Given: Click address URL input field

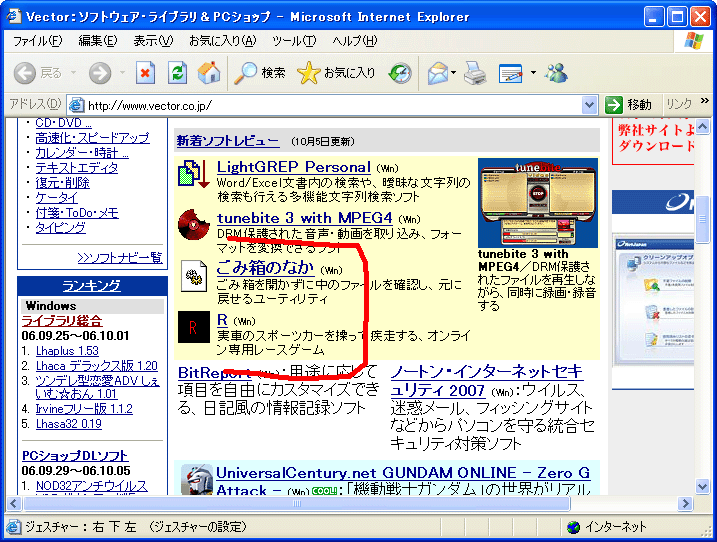Looking at the screenshot, I should (x=332, y=106).
